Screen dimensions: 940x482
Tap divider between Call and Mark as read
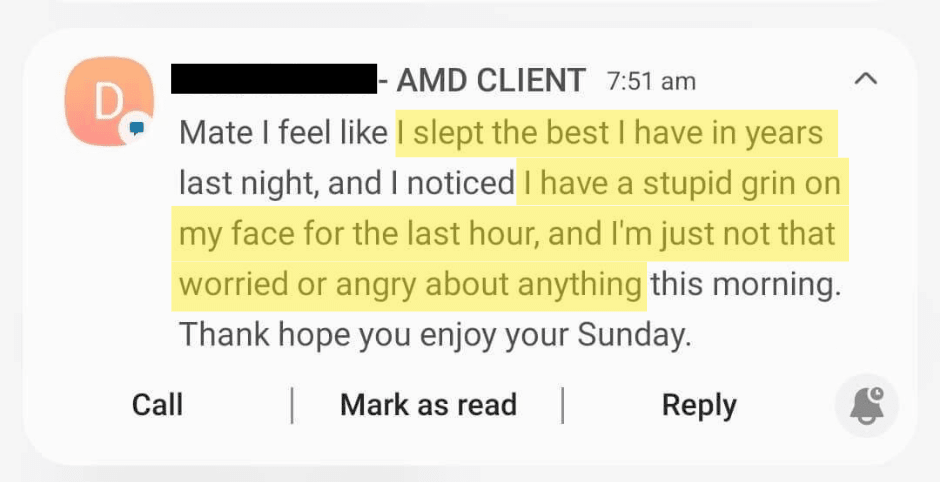[x=292, y=406]
